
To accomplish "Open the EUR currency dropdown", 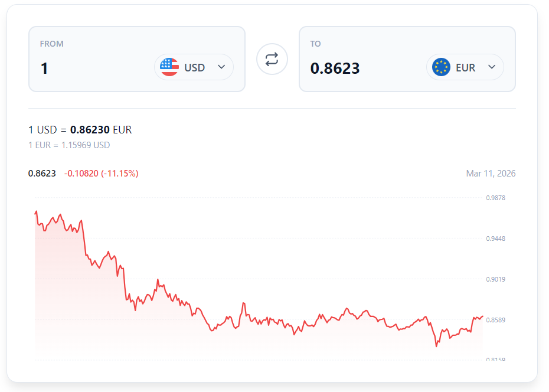I will point(491,67).
